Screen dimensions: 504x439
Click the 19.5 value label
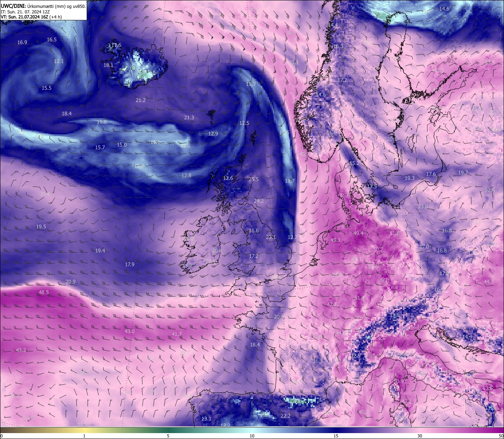[41, 227]
